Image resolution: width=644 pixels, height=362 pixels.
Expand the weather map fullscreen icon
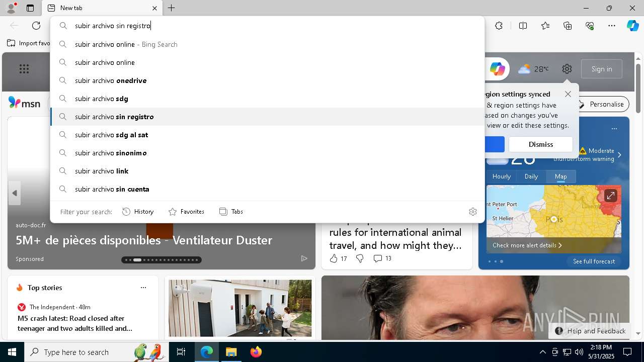coord(610,196)
